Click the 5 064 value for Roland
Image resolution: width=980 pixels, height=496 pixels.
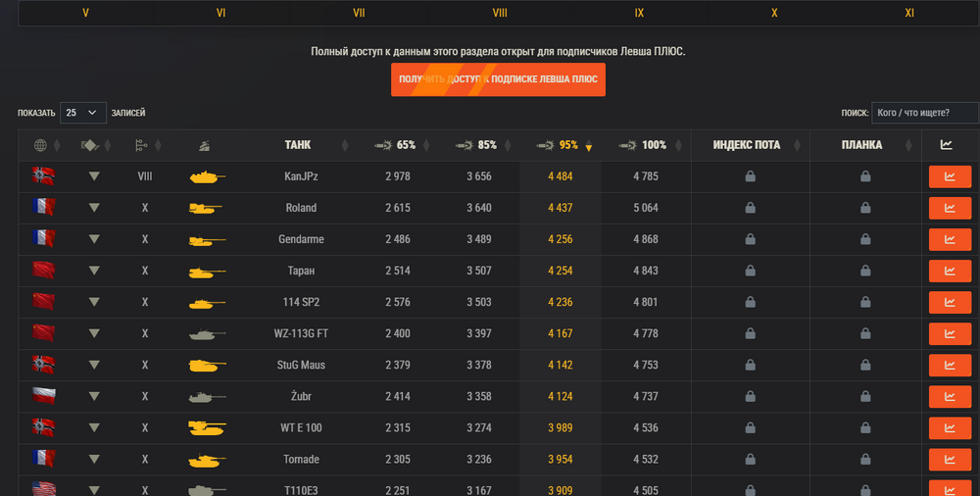646,208
